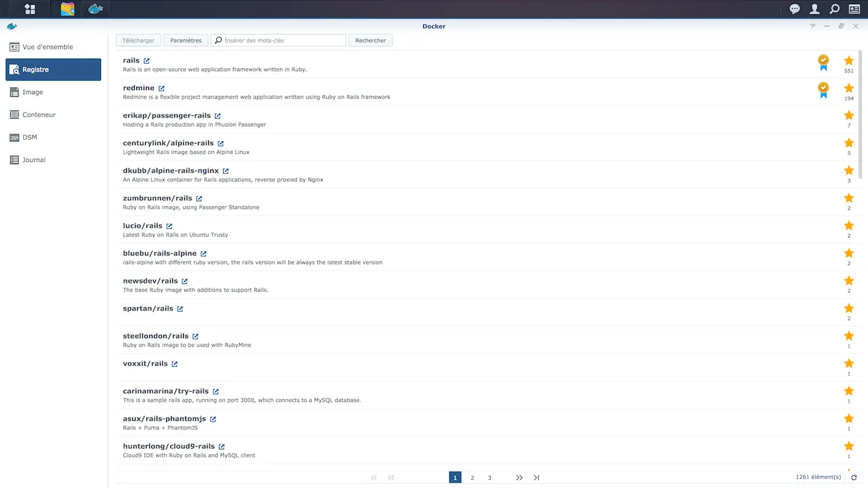
Task: Open external link for newsdev/rails
Action: click(184, 281)
